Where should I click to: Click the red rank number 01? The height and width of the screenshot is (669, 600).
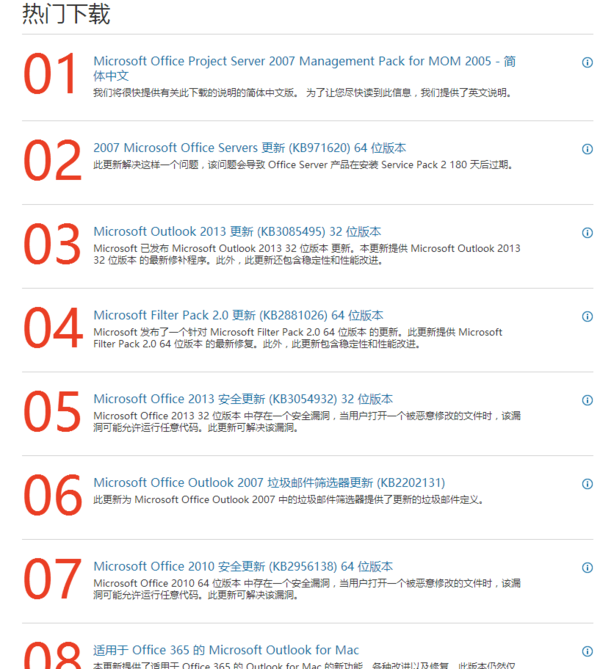(51, 74)
